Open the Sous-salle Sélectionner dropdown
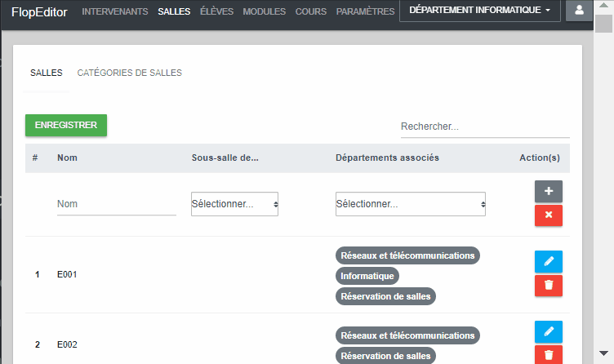This screenshot has height=364, width=614. coord(234,204)
